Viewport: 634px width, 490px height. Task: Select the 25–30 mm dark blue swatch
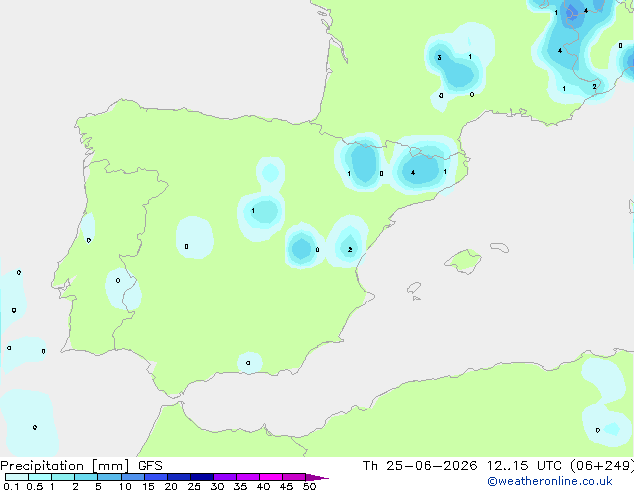[201, 477]
